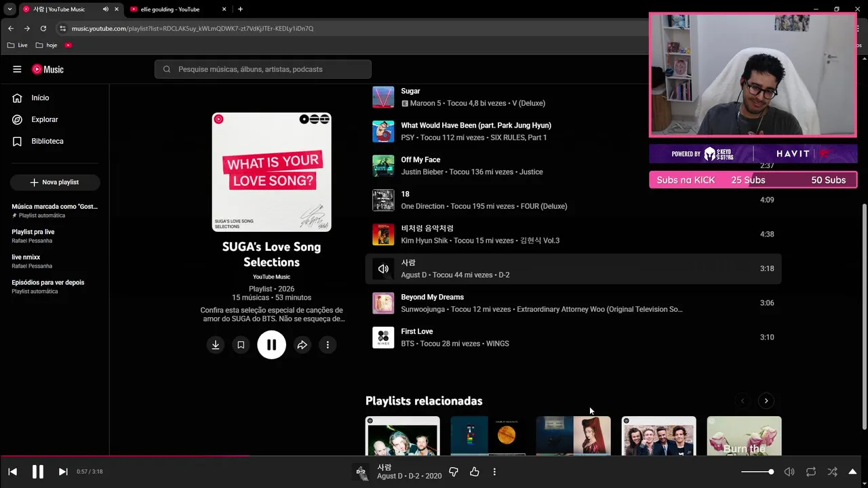
Task: Share the SUGA playlist
Action: click(x=302, y=345)
